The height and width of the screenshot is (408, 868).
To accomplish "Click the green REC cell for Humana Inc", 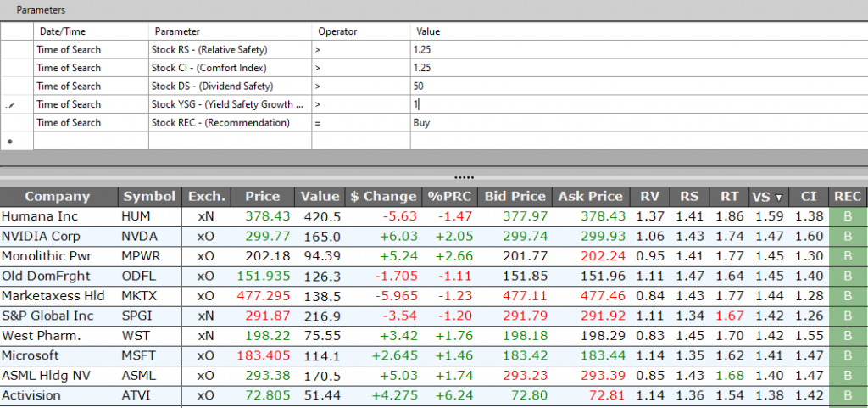I will pyautogui.click(x=848, y=217).
